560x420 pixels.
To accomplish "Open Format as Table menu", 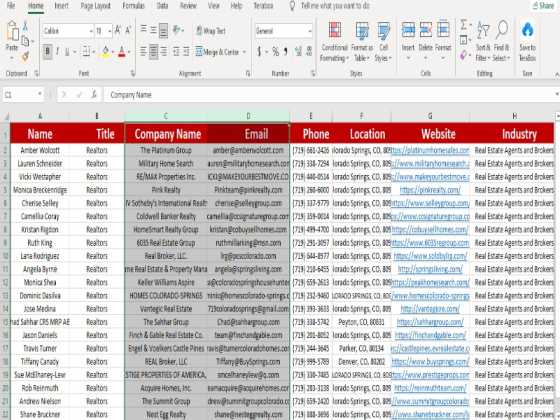I will [x=362, y=42].
